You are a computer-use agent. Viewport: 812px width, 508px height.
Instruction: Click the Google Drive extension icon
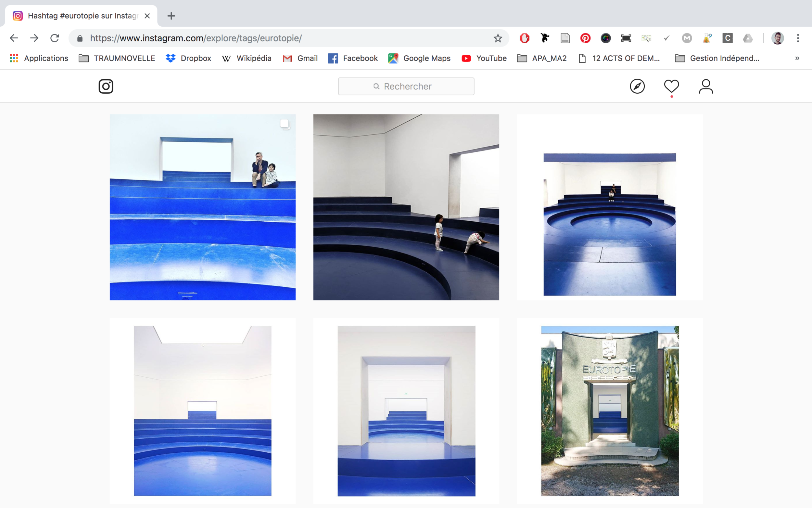(x=748, y=38)
